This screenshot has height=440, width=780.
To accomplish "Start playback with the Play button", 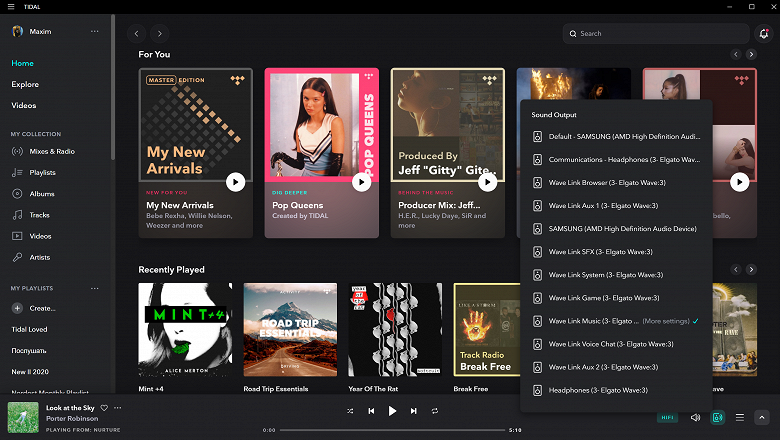I will pyautogui.click(x=392, y=411).
